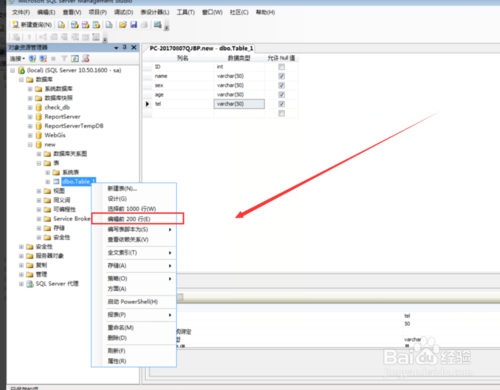
Task: Toggle Allow Null checkbox for ID row
Action: tap(282, 67)
